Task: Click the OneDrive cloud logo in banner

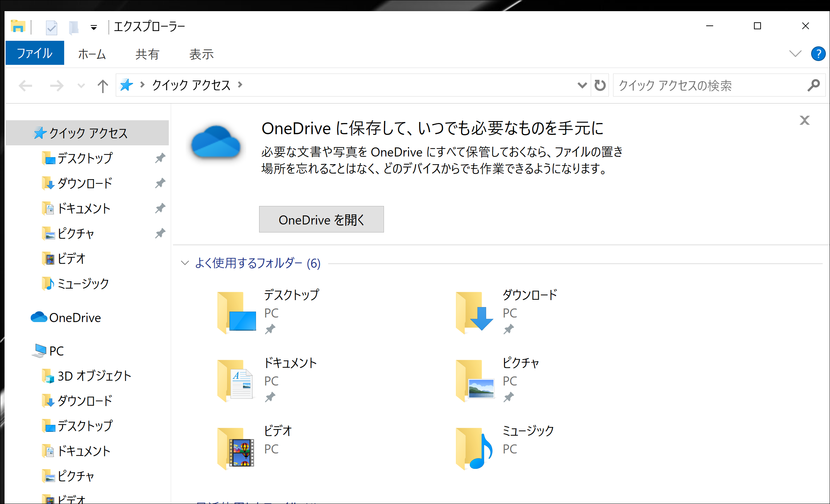Action: click(x=216, y=142)
